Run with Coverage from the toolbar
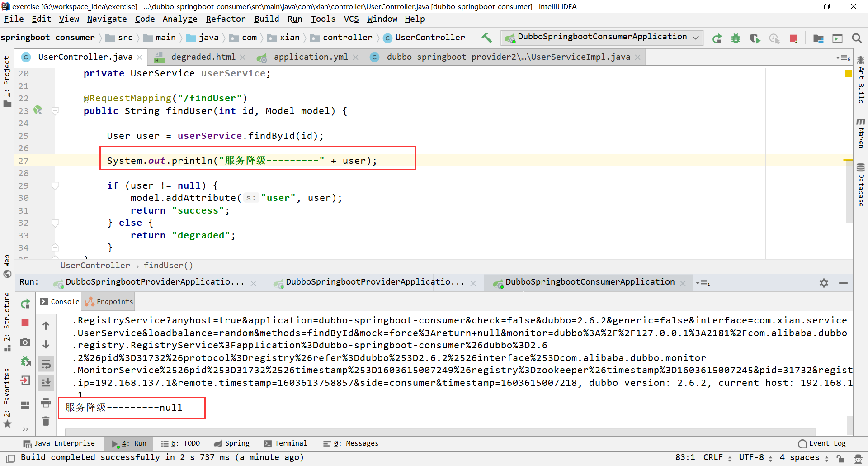Image resolution: width=868 pixels, height=466 pixels. pyautogui.click(x=755, y=38)
